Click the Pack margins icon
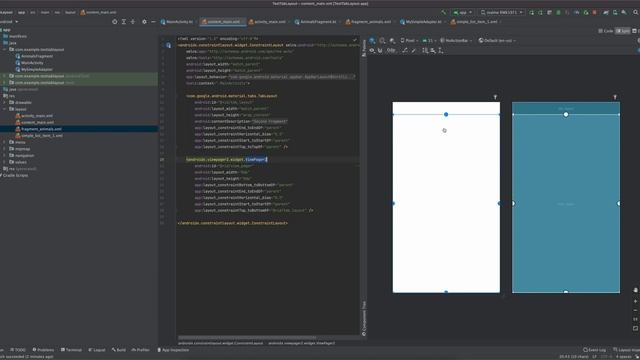640x360 pixels. click(425, 50)
